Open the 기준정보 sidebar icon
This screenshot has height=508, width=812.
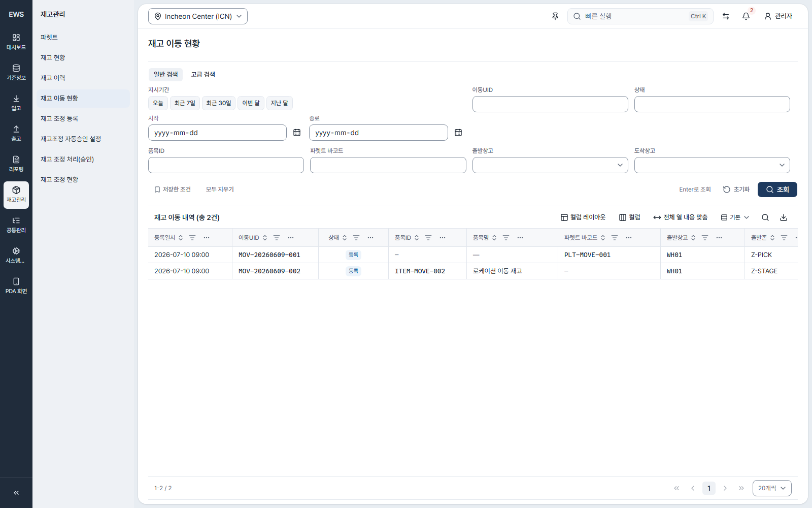click(x=16, y=73)
